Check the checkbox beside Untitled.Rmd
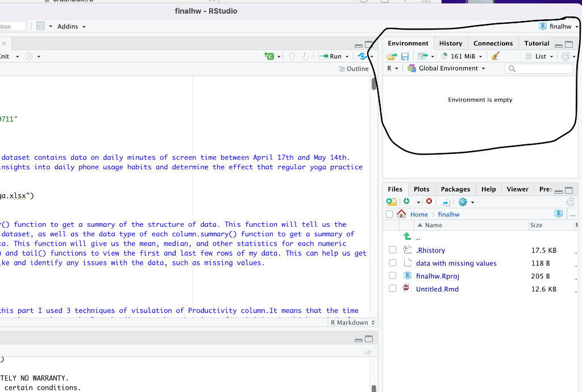 pyautogui.click(x=393, y=289)
